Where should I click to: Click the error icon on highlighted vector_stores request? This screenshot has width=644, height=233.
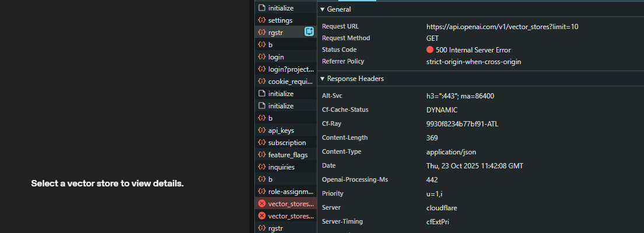coord(262,203)
